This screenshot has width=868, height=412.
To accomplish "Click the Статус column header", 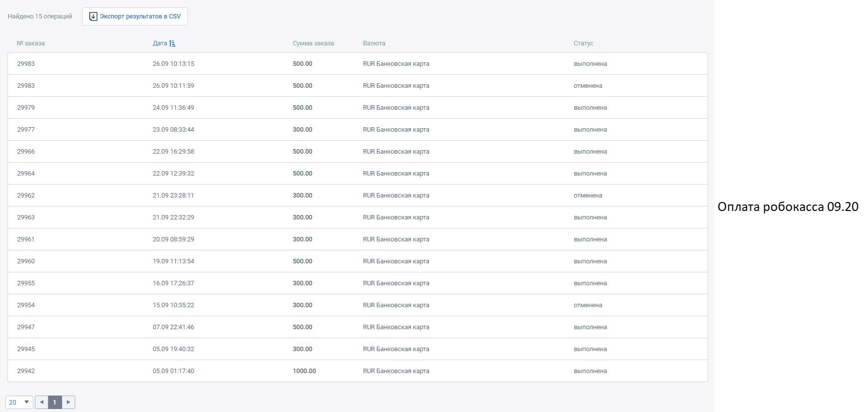I will [583, 43].
